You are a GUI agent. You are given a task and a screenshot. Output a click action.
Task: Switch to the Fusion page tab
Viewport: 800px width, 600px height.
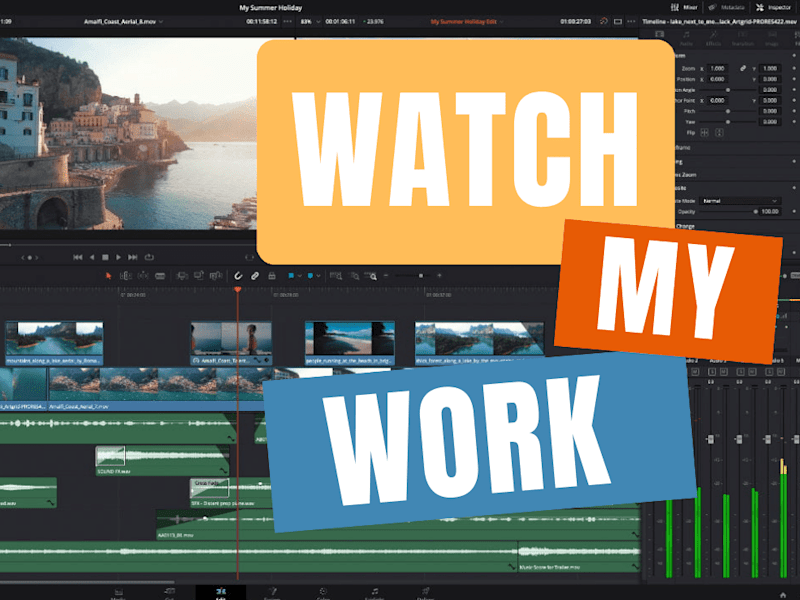272,593
